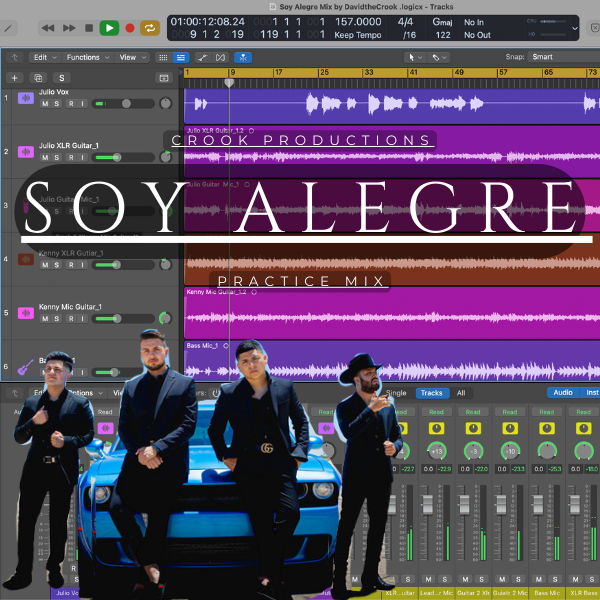Open Read automation mode on Lead...r Mic strip

tap(436, 412)
